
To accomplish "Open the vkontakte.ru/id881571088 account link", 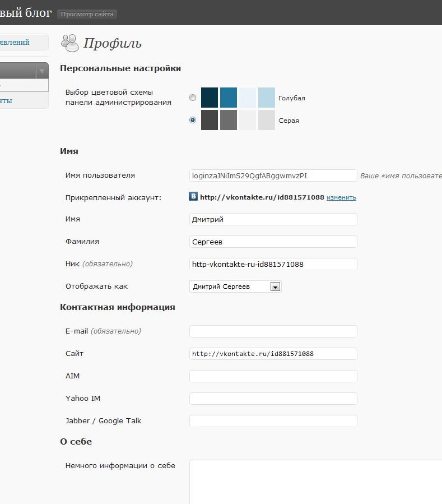I will [262, 197].
